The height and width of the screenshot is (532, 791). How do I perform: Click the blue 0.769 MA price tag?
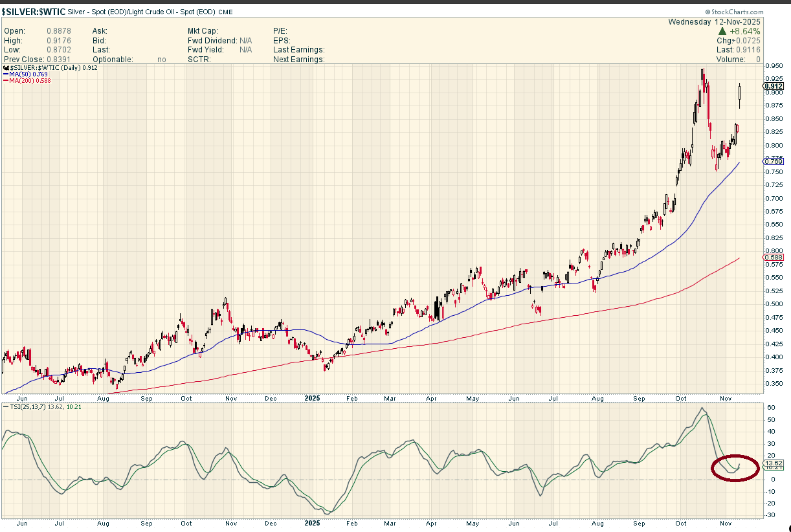[774, 161]
